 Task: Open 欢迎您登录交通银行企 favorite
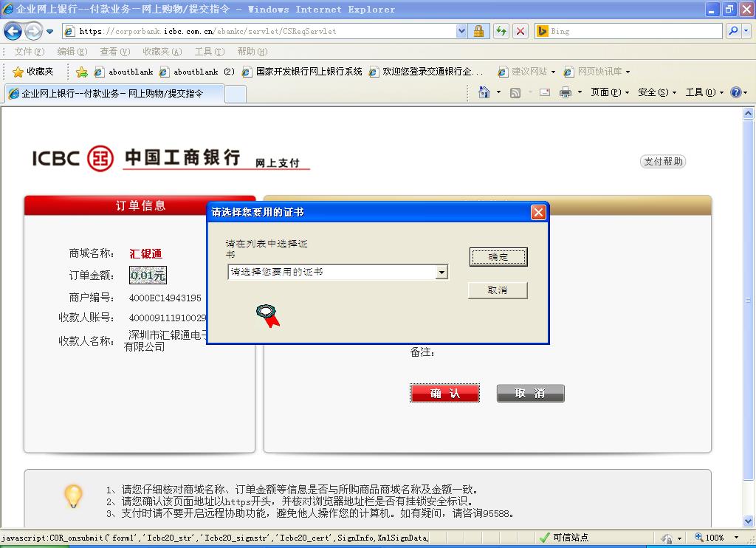(x=426, y=72)
